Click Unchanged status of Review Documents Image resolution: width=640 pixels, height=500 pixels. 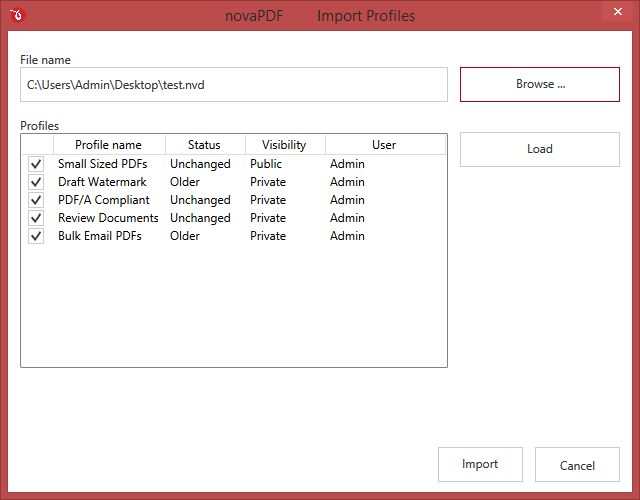tap(200, 218)
